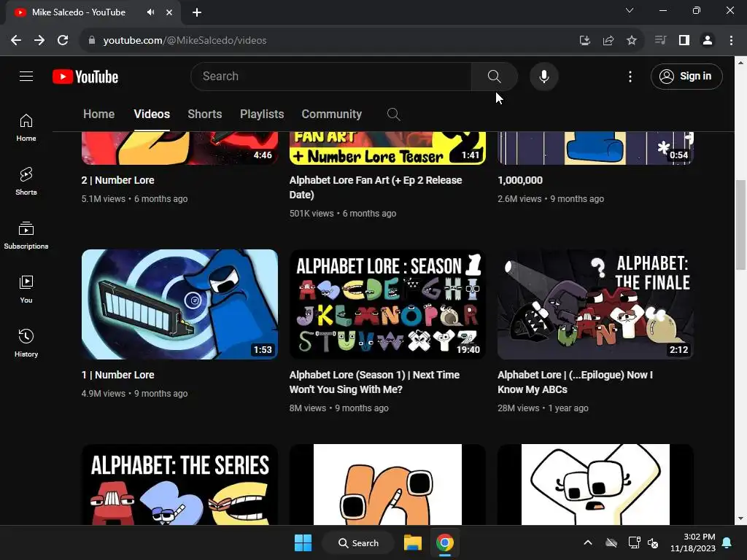The width and height of the screenshot is (747, 560).
Task: Click the YouTube logo
Action: pos(85,77)
